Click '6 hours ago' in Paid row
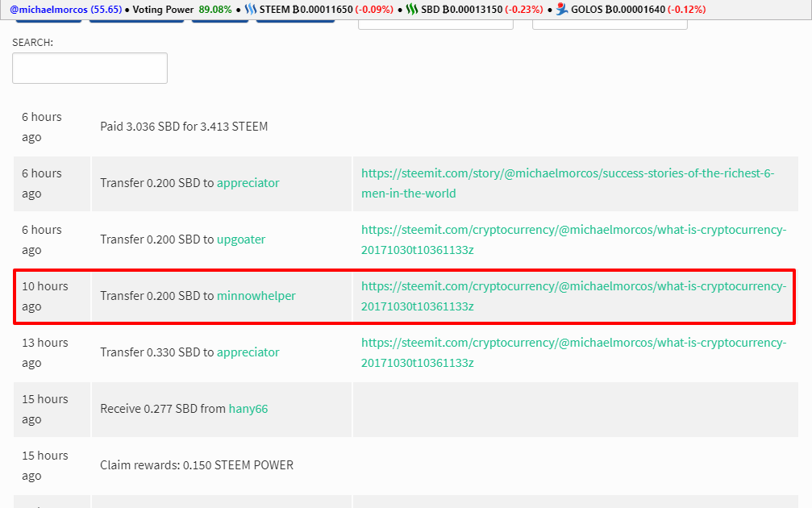 (41, 127)
